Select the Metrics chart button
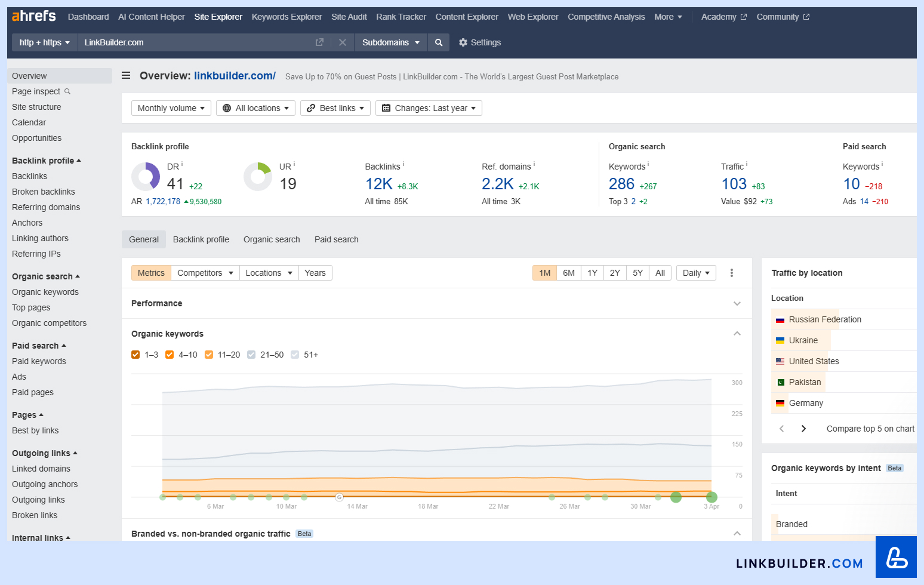Screen dimensions: 924x585 point(151,273)
